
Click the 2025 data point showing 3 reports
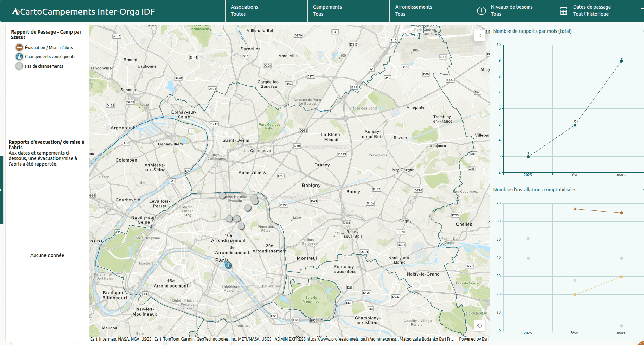click(528, 157)
